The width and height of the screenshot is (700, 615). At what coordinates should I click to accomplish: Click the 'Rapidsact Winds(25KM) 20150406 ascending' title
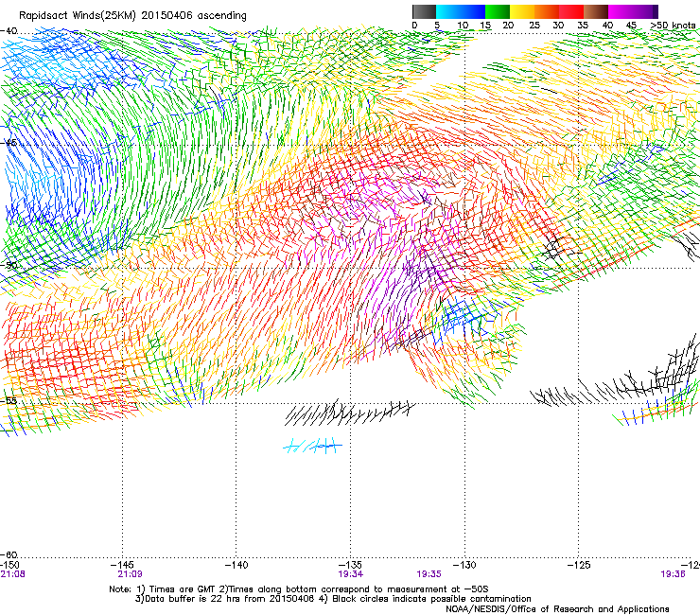tap(132, 15)
